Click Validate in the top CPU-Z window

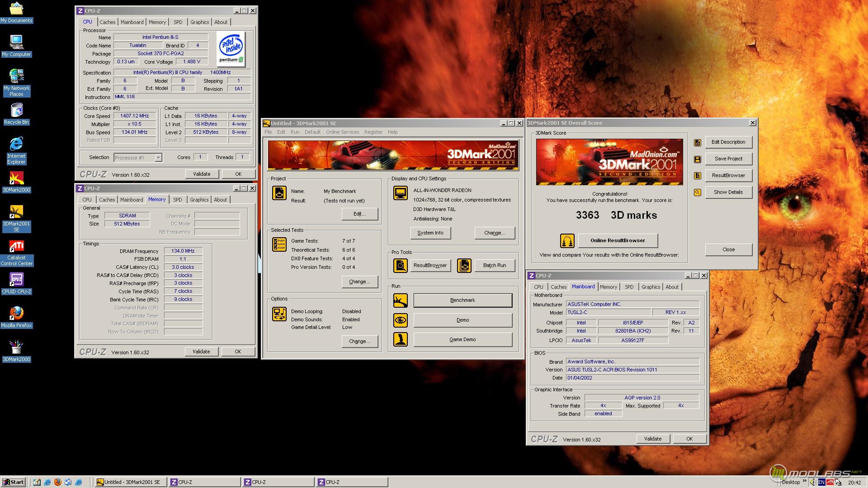(x=202, y=174)
